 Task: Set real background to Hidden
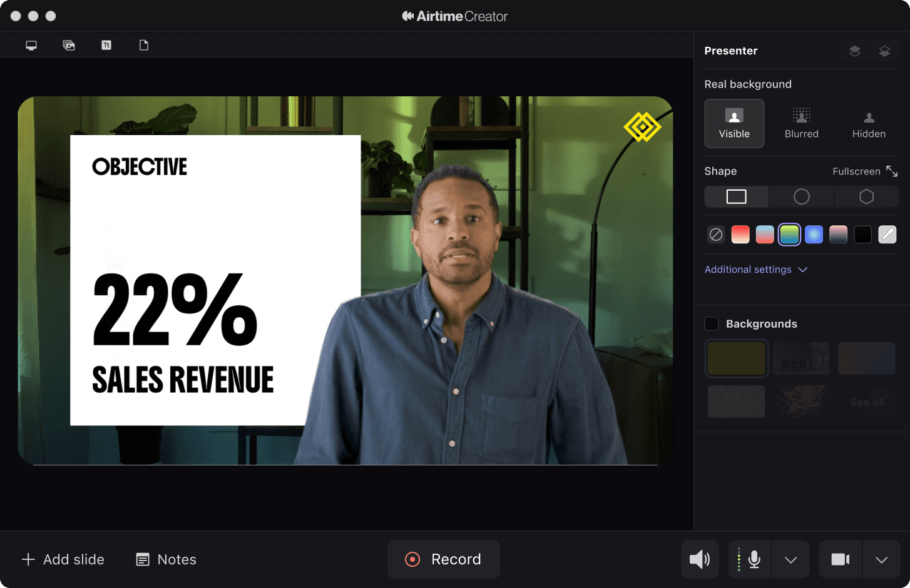(x=869, y=123)
